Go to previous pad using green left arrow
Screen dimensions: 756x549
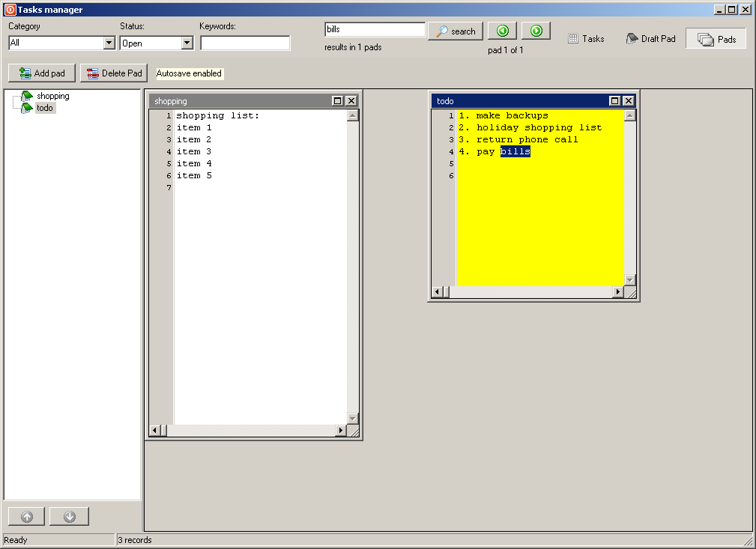(501, 30)
